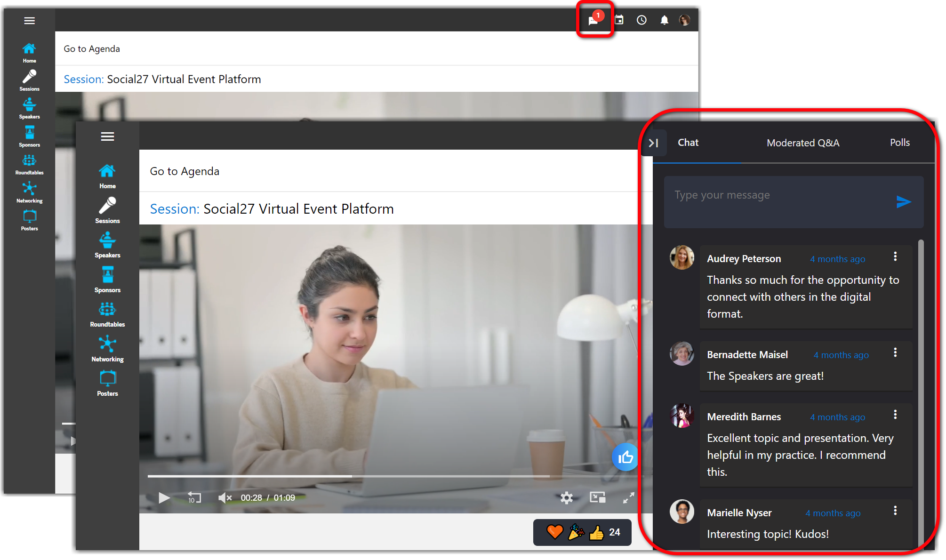Switch to the Polls tab

click(x=899, y=143)
